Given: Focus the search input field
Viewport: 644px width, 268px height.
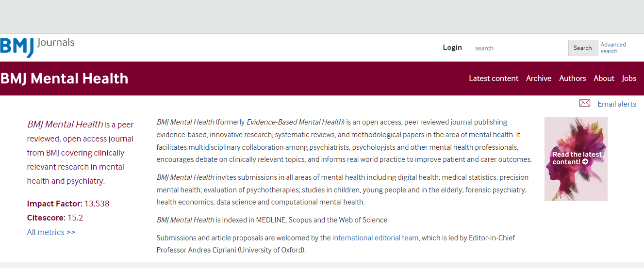Looking at the screenshot, I should pos(519,48).
